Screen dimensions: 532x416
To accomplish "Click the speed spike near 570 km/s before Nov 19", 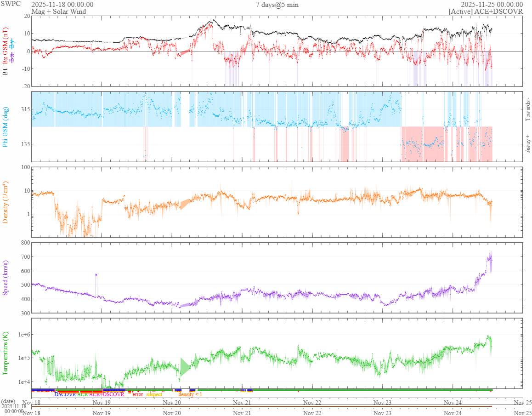I will pyautogui.click(x=96, y=275).
